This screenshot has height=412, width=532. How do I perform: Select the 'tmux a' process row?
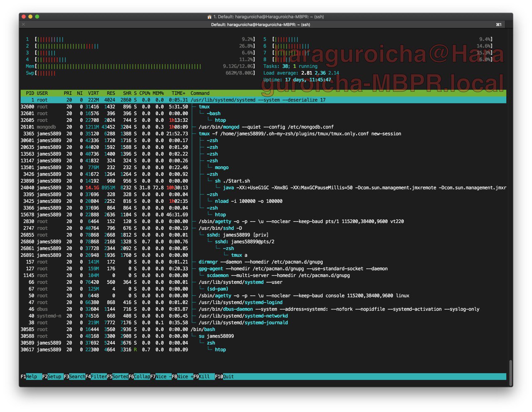[264, 255]
